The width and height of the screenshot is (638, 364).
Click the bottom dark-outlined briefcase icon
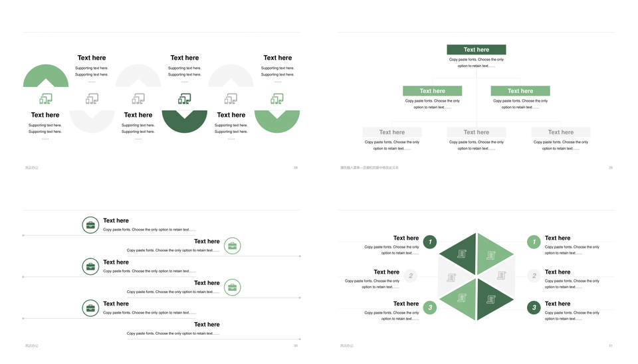91,308
